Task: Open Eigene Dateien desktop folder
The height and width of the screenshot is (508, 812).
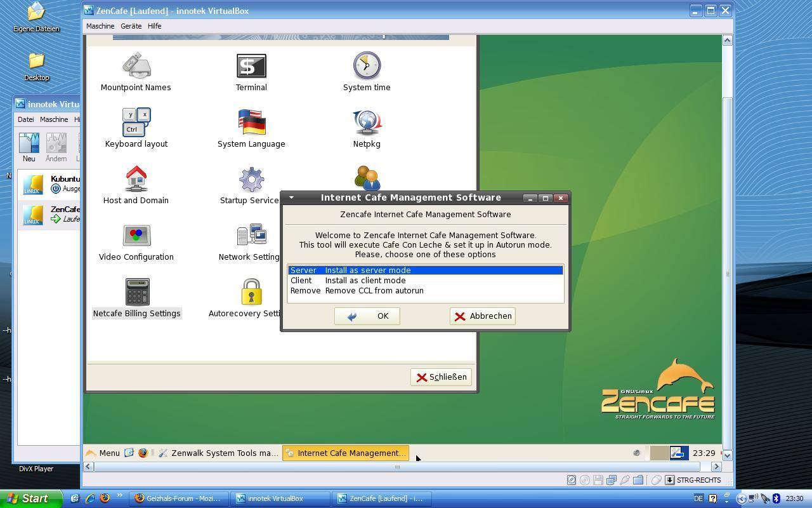Action: 36,17
